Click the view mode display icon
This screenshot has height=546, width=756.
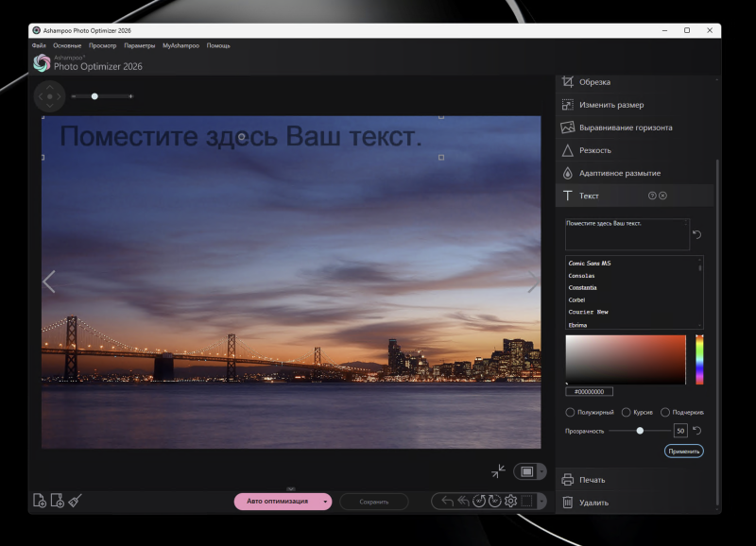coord(527,471)
